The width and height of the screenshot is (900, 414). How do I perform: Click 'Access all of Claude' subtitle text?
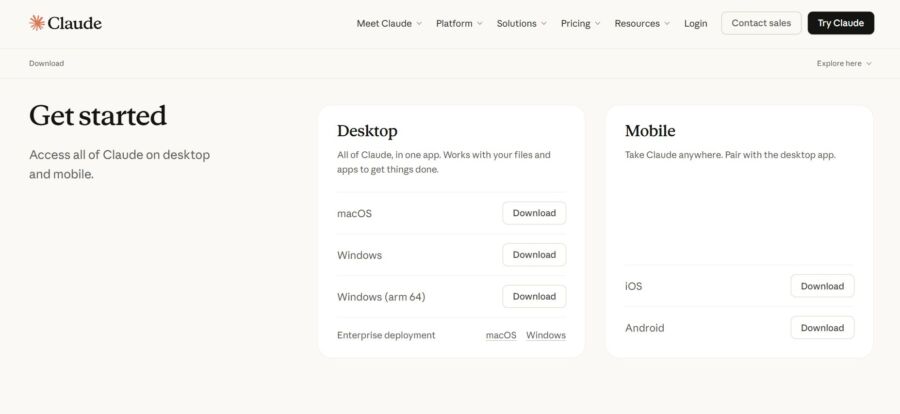[119, 164]
